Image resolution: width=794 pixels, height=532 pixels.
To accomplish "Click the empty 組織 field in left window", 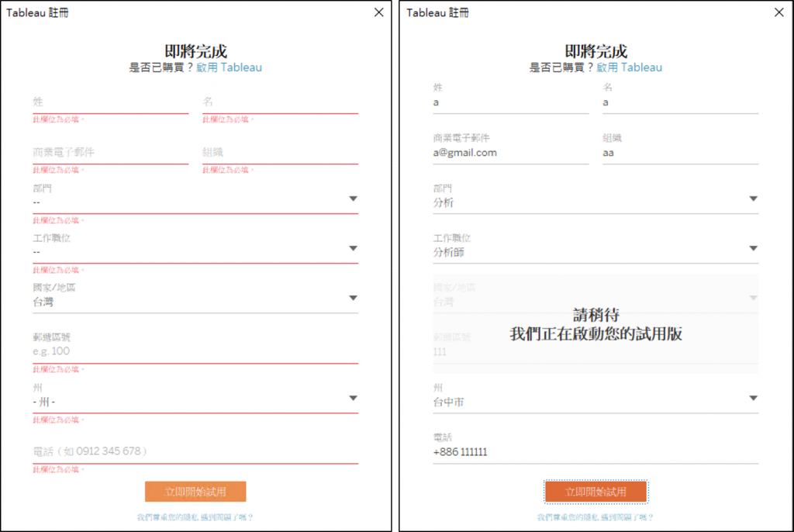I will [280, 153].
